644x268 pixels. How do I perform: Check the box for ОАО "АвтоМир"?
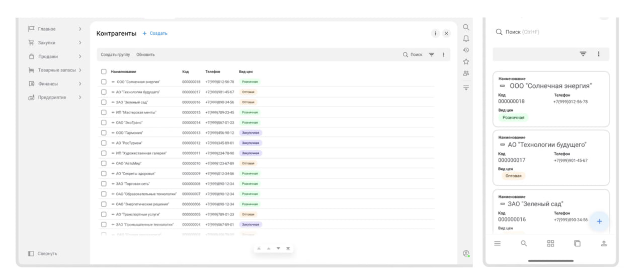pyautogui.click(x=104, y=163)
